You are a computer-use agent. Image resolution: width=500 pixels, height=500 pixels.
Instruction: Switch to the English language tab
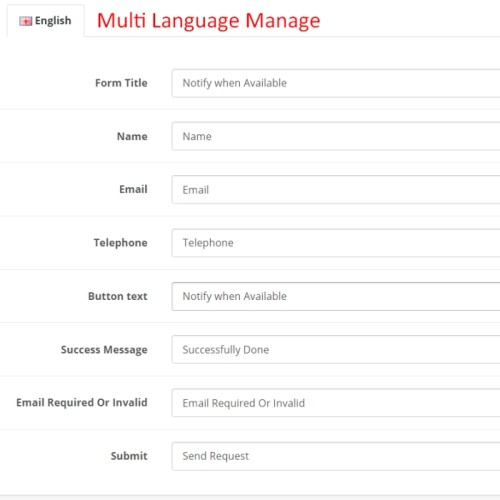[x=45, y=21]
